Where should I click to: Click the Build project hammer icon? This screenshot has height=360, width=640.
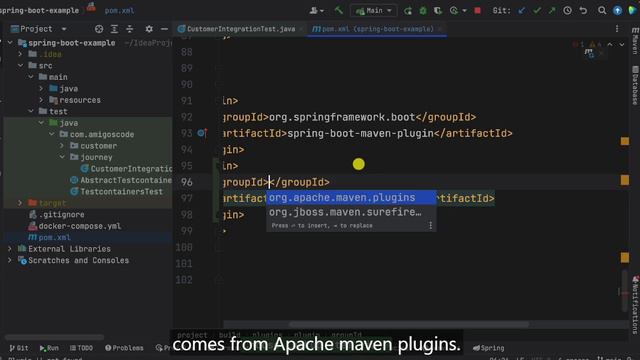tap(339, 11)
